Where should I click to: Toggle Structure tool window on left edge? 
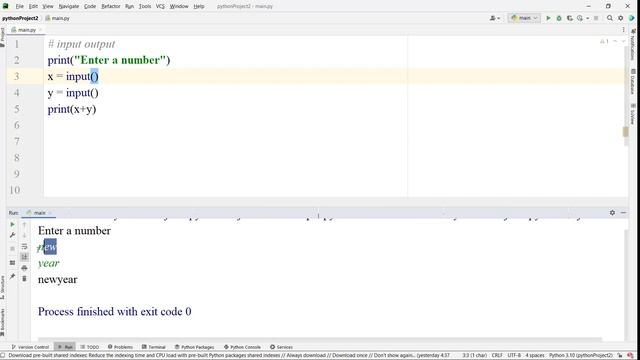2,287
